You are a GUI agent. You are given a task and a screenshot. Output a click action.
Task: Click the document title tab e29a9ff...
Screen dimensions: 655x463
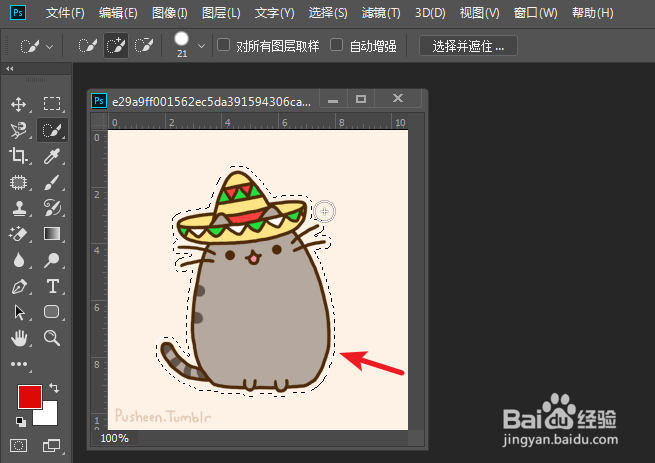click(x=211, y=102)
